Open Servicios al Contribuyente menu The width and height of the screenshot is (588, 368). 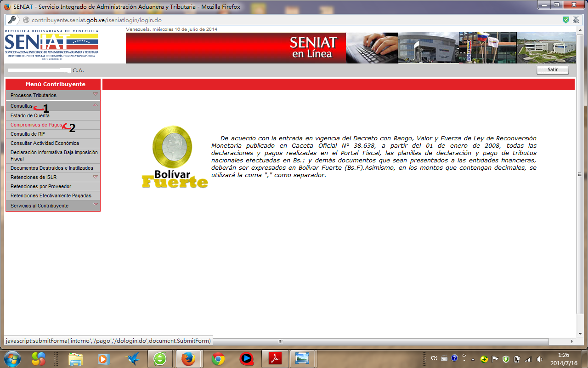(53, 206)
